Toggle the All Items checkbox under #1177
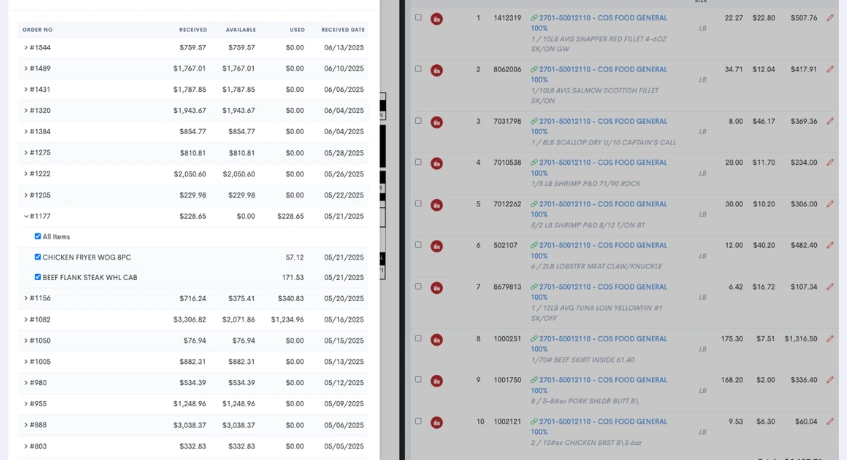 38,236
